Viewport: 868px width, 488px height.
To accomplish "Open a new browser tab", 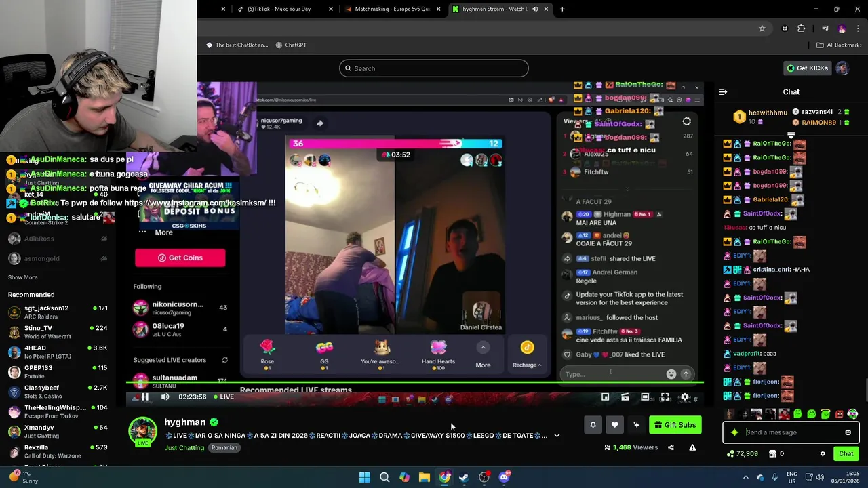I will click(x=562, y=9).
